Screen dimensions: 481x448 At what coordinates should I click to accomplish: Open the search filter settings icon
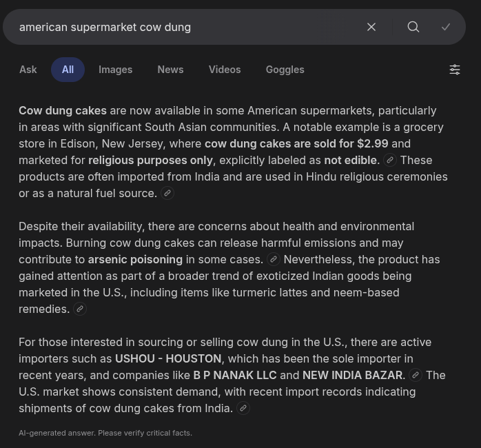pos(455,70)
